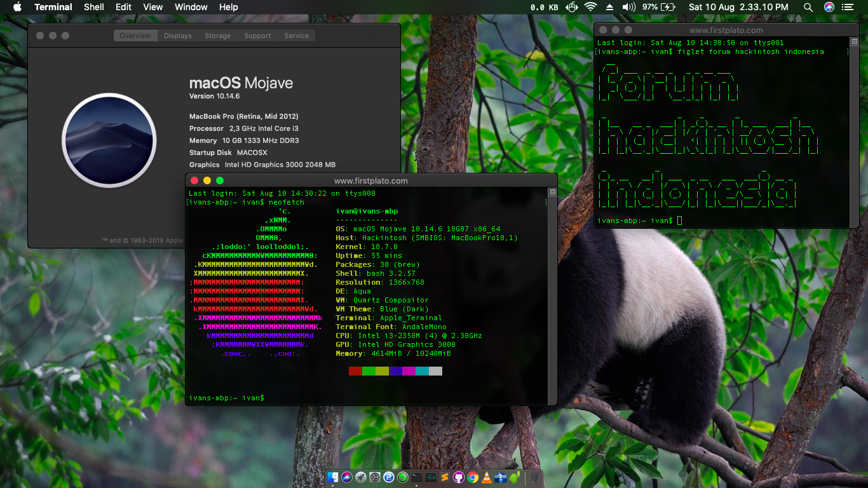Click "Memory: 4614MiB / 10240MiB" line
The height and width of the screenshot is (488, 868).
[x=393, y=353]
